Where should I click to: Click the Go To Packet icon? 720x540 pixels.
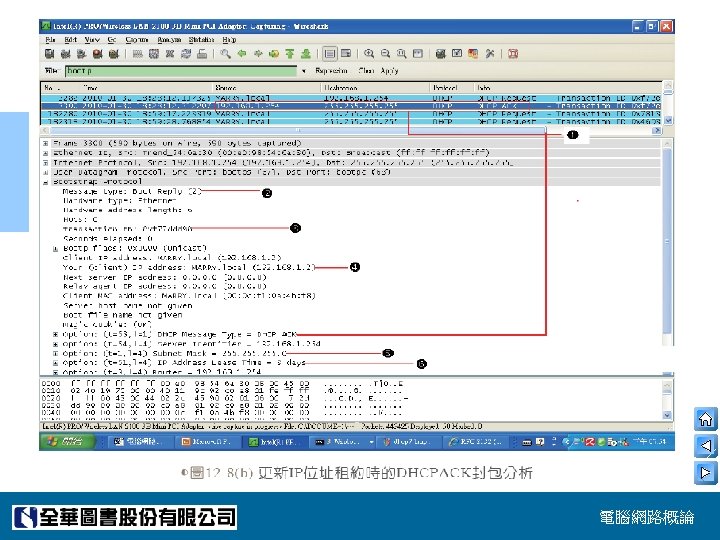[274, 54]
